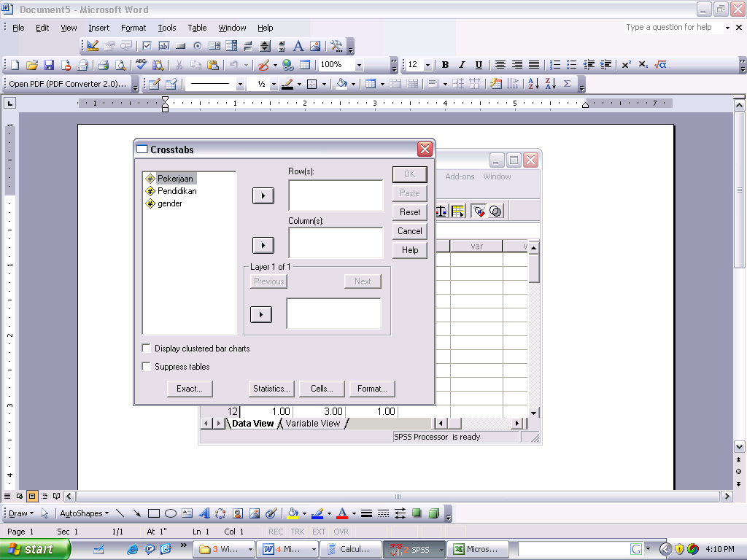This screenshot has width=747, height=560.
Task: Click the Font Color red A swatch
Action: click(342, 513)
